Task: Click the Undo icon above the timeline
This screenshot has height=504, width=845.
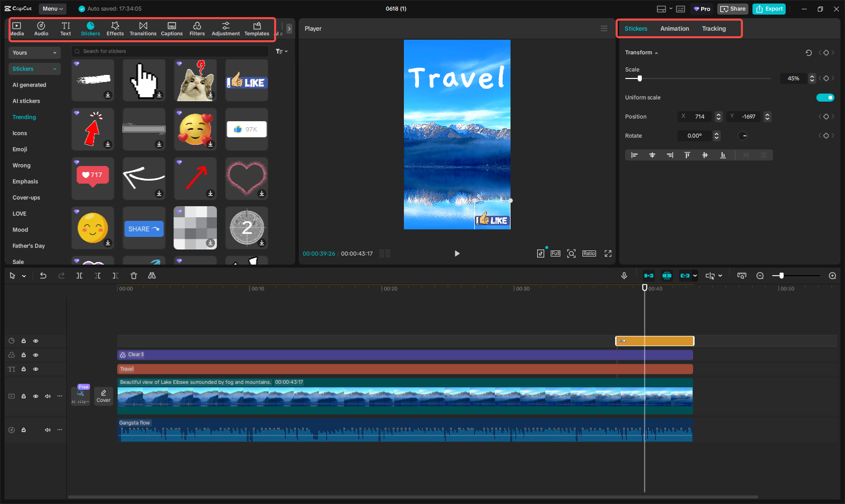Action: coord(43,276)
